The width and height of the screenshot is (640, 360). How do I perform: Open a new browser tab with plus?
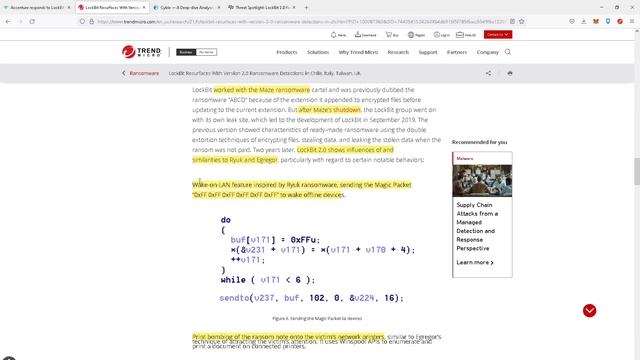tap(306, 7)
